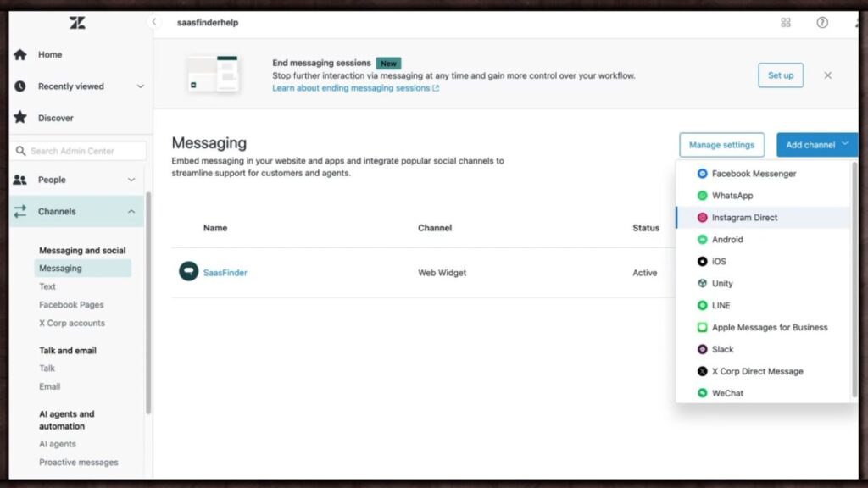Click the LINE channel icon
Image resolution: width=868 pixels, height=488 pixels.
(x=702, y=305)
